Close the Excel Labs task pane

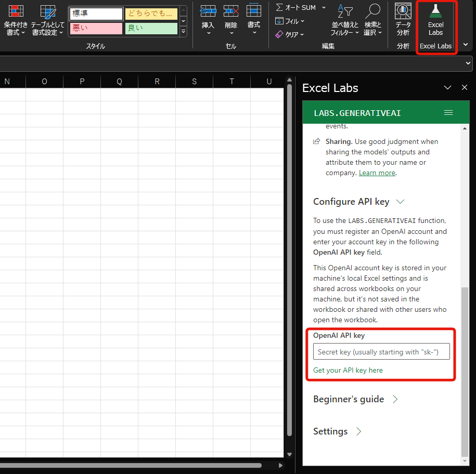coord(465,88)
